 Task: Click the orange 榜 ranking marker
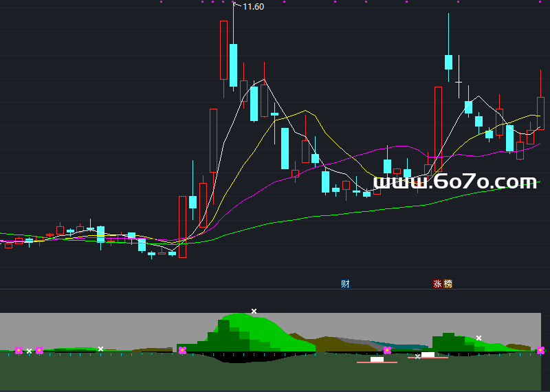click(x=448, y=283)
